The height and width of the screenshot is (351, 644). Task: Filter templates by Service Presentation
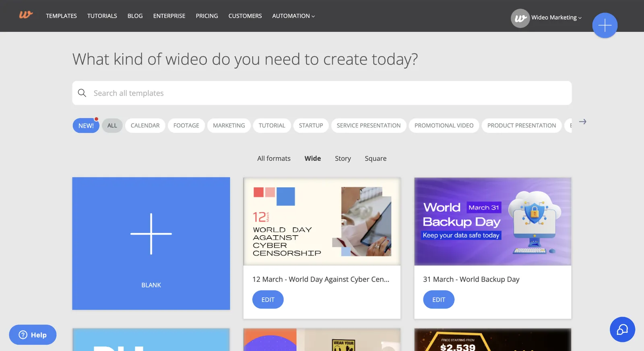[369, 125]
